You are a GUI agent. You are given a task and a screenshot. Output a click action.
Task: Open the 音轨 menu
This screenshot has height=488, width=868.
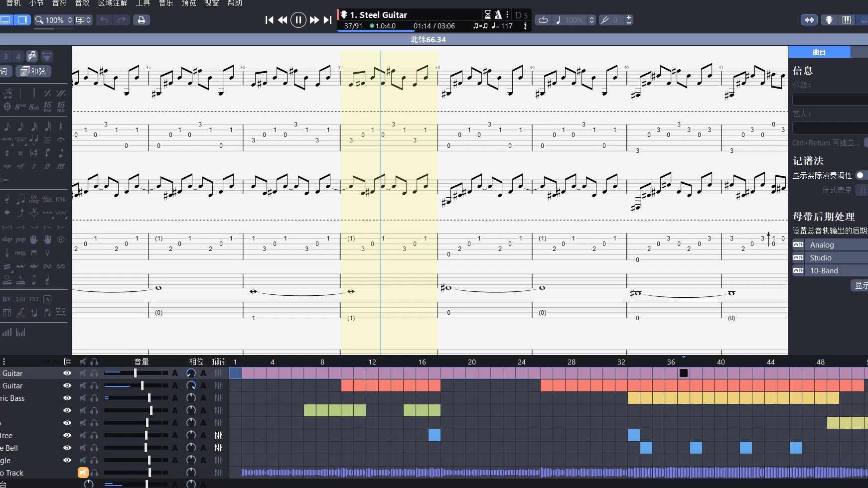point(13,3)
